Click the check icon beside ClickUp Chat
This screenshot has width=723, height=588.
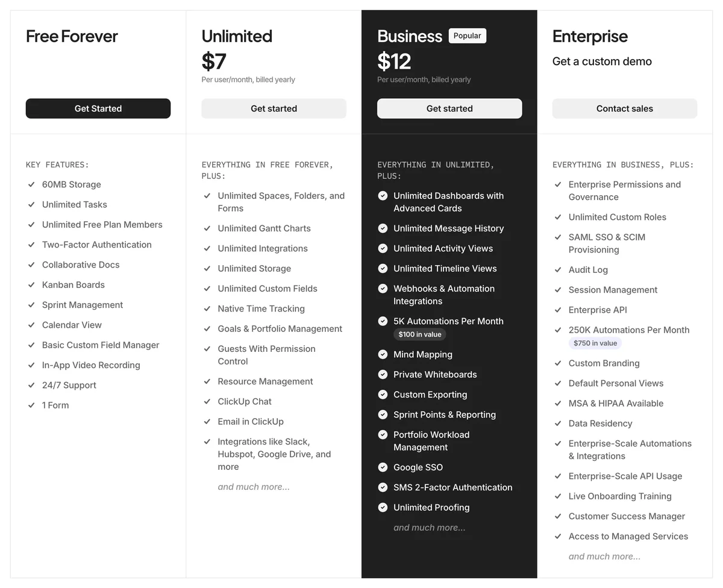(x=207, y=401)
